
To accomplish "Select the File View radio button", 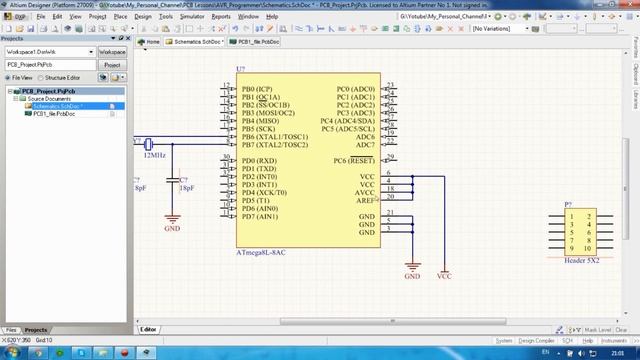I will (x=7, y=78).
